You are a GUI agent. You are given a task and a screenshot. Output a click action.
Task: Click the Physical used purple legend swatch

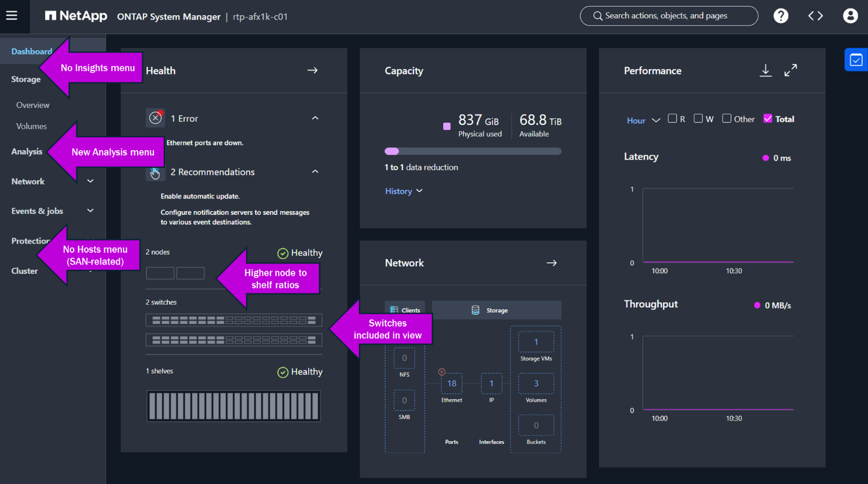point(447,126)
